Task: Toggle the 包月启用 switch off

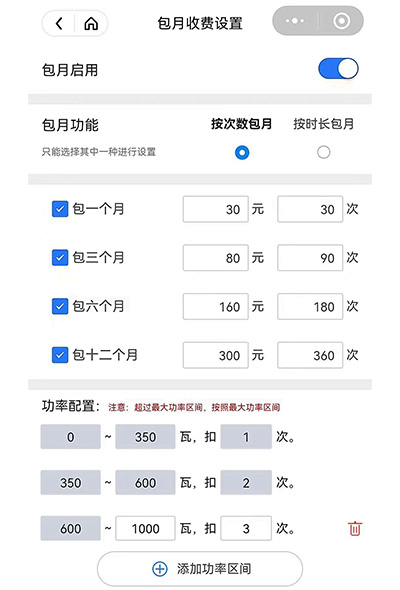Action: click(x=338, y=68)
